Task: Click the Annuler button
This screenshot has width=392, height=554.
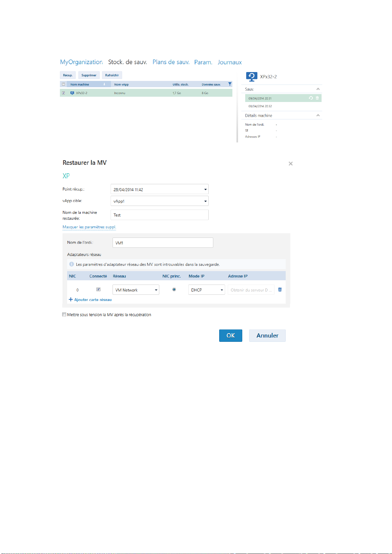Action: (x=267, y=336)
